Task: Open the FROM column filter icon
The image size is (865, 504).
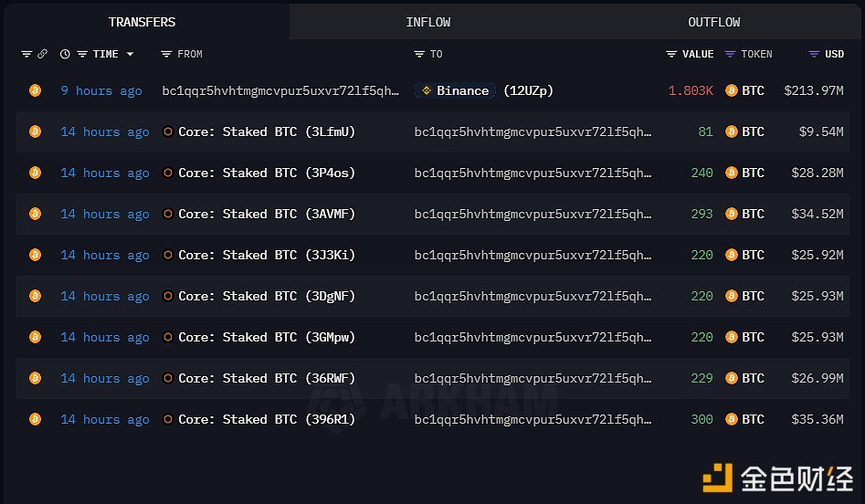Action: click(x=166, y=54)
